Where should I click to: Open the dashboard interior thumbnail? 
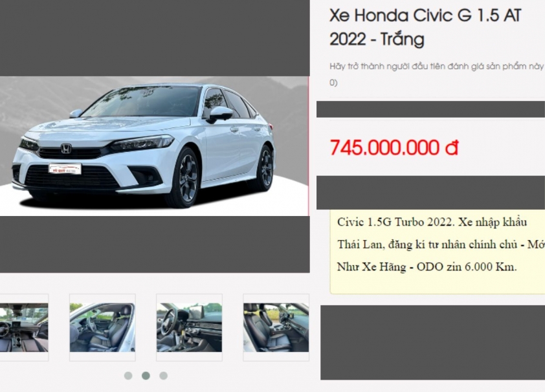point(24,327)
